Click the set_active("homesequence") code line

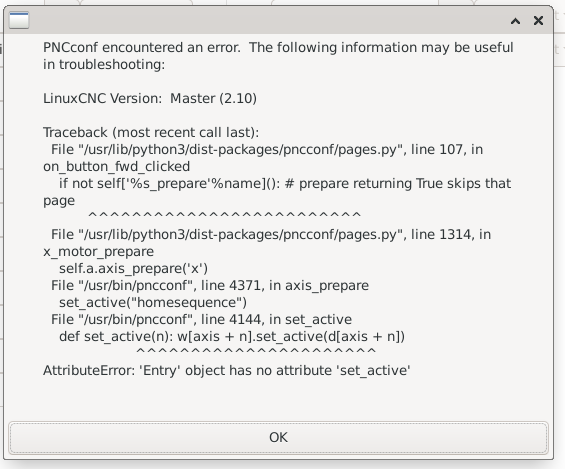(x=153, y=302)
